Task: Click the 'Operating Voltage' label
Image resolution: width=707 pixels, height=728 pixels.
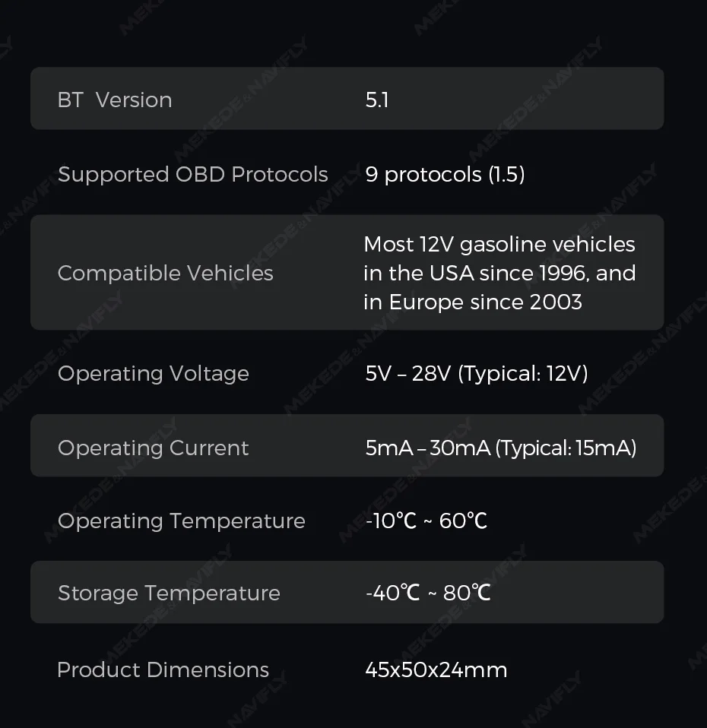Action: [154, 373]
